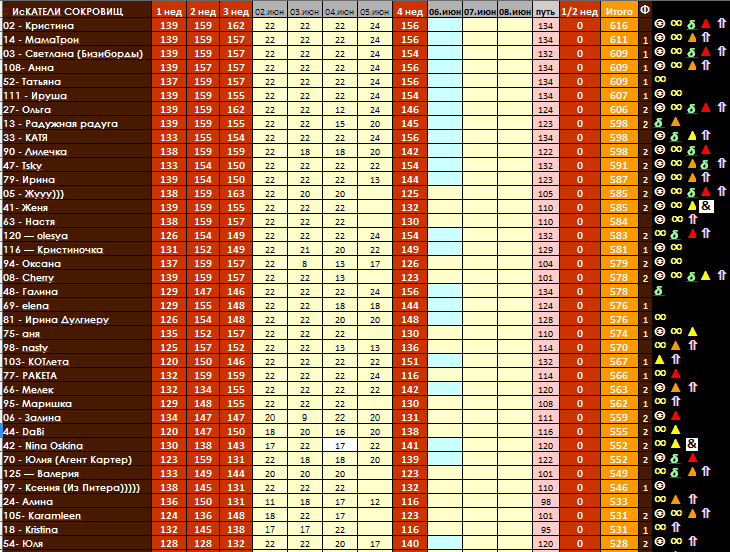Click the ampersand icon in Nina Oskina's row
The image size is (730, 552).
[x=691, y=444]
